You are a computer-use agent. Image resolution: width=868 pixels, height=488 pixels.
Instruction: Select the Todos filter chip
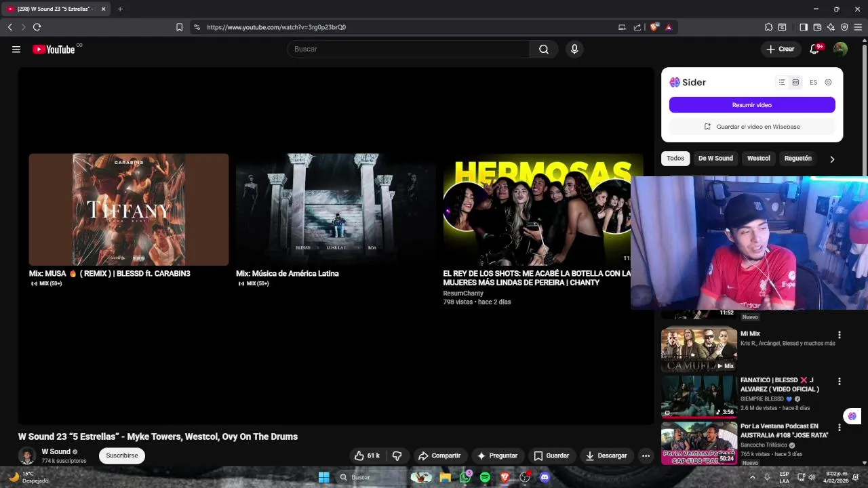pos(675,158)
